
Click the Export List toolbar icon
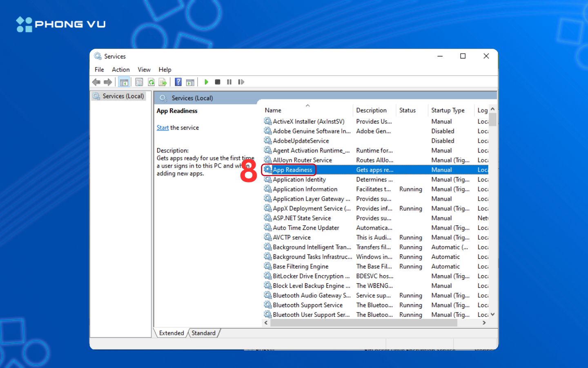pos(163,82)
